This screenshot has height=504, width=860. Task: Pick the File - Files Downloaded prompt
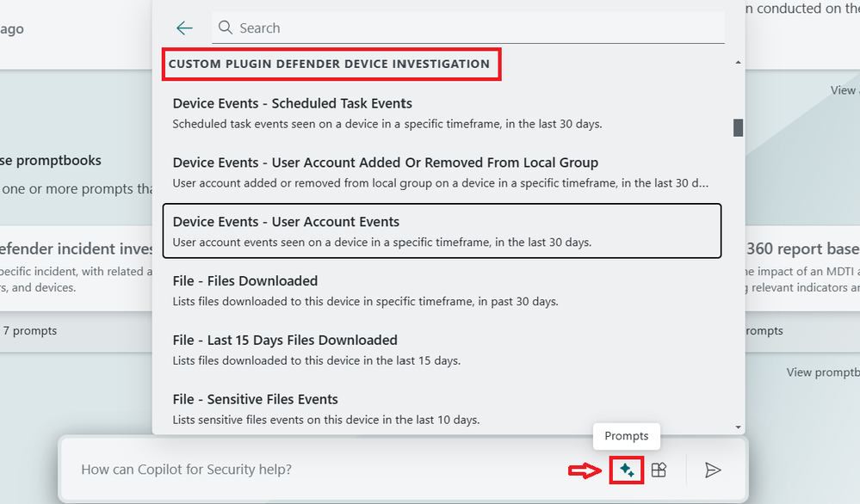point(442,291)
